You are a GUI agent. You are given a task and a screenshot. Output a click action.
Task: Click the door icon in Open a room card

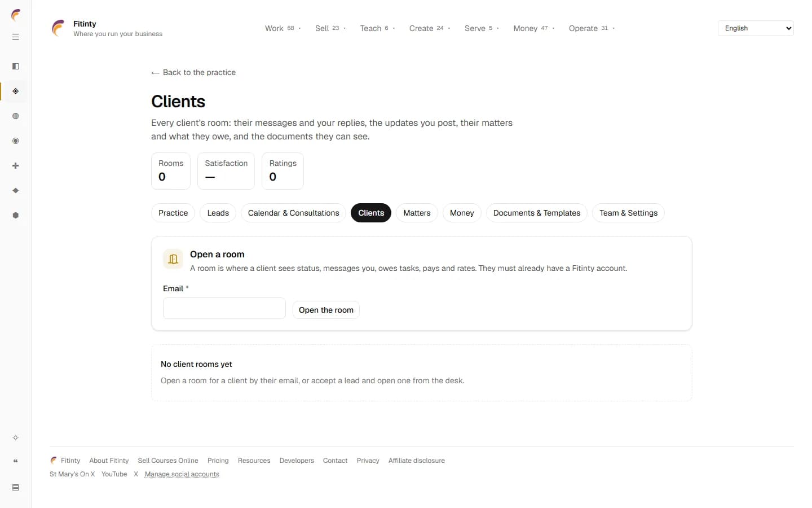coord(173,259)
